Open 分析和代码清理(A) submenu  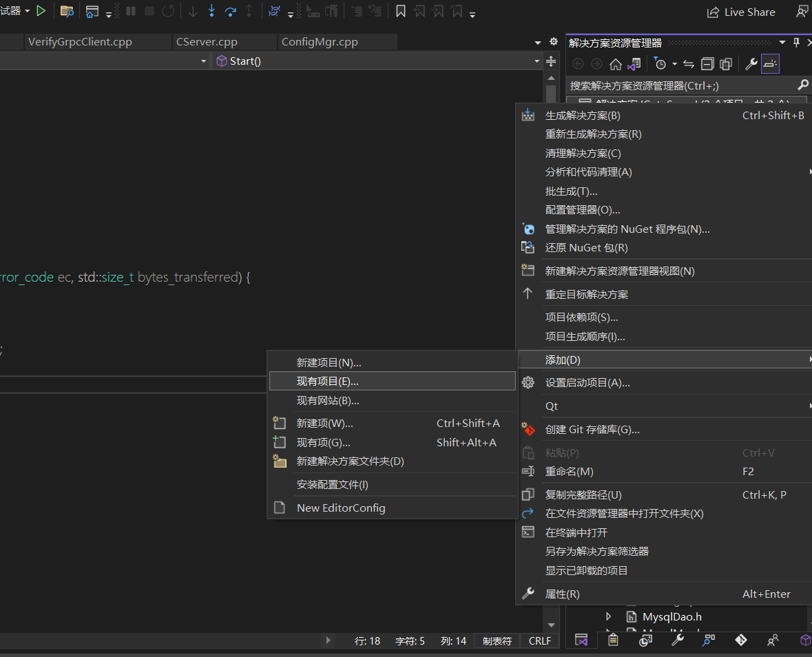[x=664, y=172]
